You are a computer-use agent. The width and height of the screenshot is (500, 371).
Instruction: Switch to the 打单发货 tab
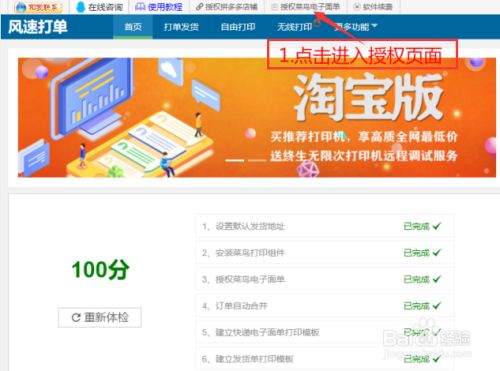coord(181,27)
